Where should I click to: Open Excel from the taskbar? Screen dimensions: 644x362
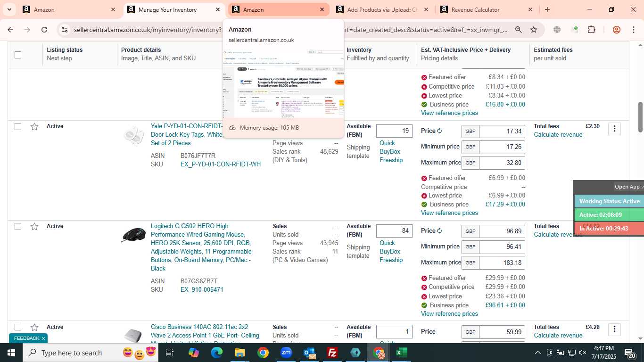[x=402, y=353]
